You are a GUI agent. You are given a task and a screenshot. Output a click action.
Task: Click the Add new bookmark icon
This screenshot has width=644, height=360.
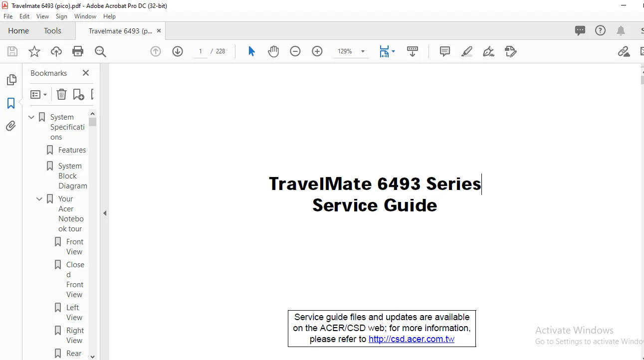coord(78,94)
